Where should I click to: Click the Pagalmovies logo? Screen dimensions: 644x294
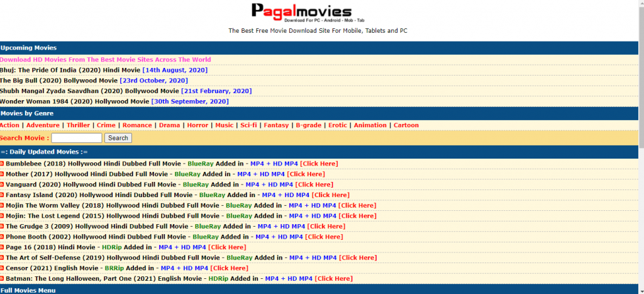[308, 13]
